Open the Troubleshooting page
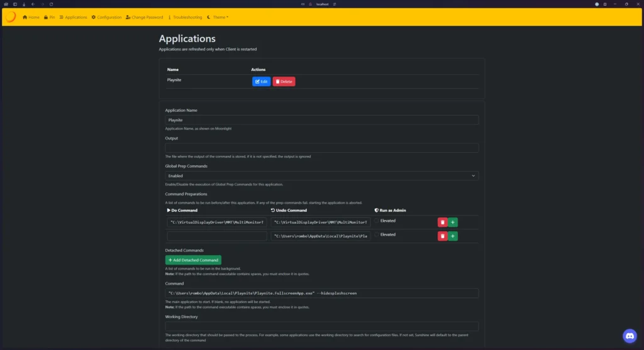Viewport: 644px width, 350px height. (x=185, y=17)
